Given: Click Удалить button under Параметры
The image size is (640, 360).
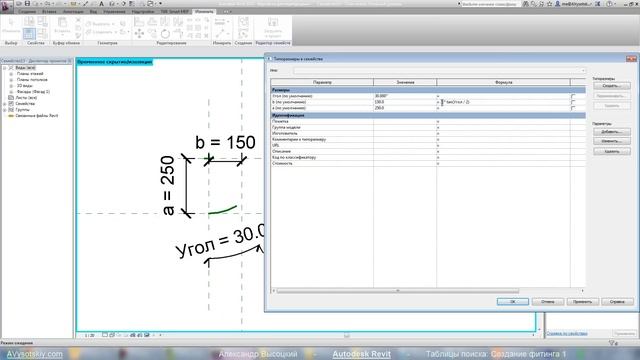Looking at the screenshot, I should pyautogui.click(x=611, y=151).
